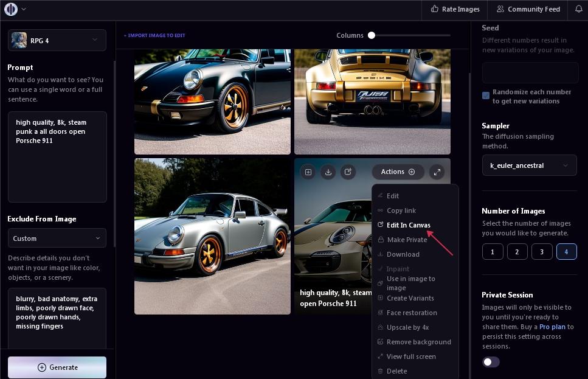Expand the Custom exclude preset dropdown
The width and height of the screenshot is (588, 379).
pyautogui.click(x=57, y=238)
